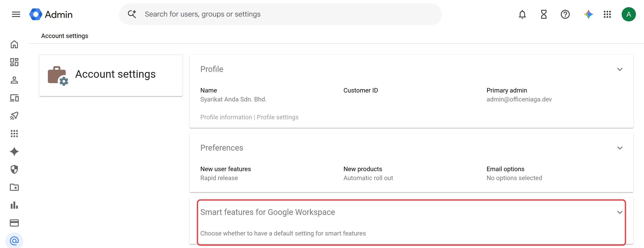Open the rocket icon in sidebar
Image resolution: width=644 pixels, height=248 pixels.
tap(14, 116)
